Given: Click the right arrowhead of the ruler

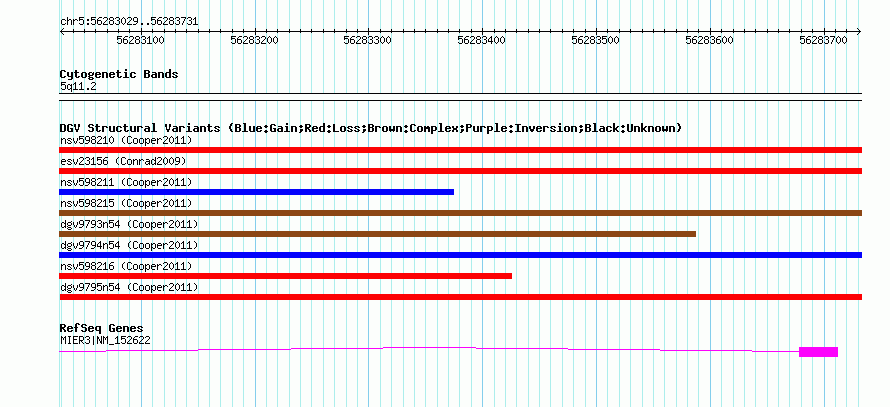Looking at the screenshot, I should tap(859, 32).
